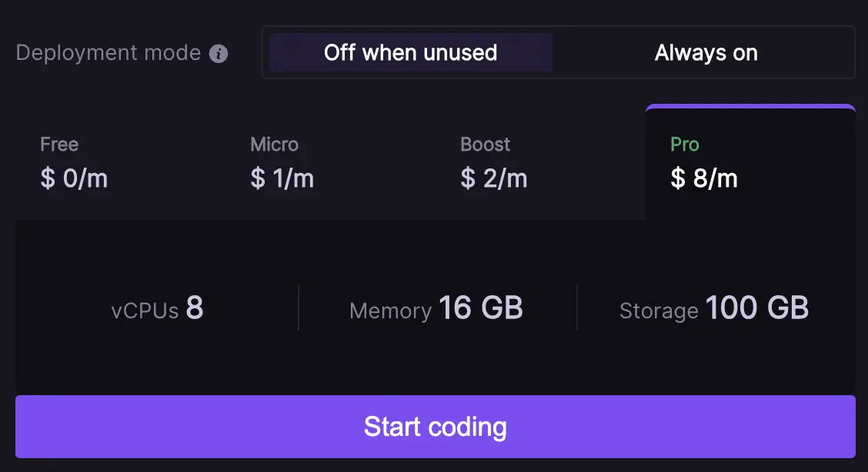Click the Memory 16 GB spec entry
The image size is (868, 472).
(x=436, y=308)
